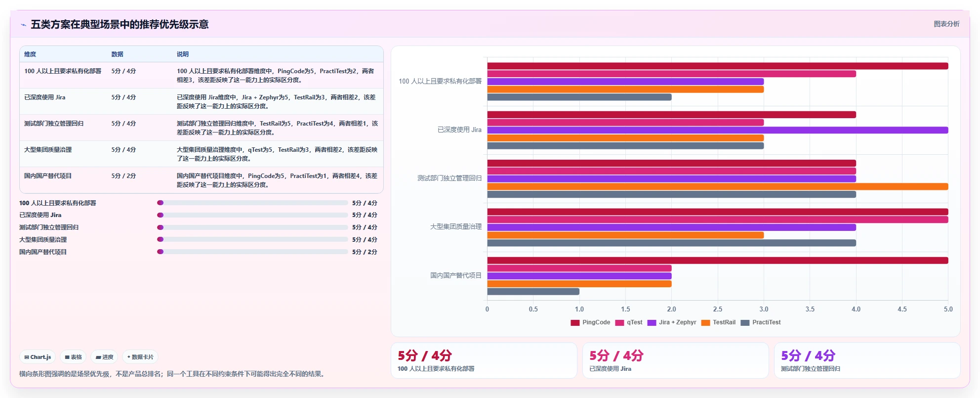Open the 5分 / 4分 card for 100 人以上且要求私有化部署
The image size is (980, 398).
(484, 360)
